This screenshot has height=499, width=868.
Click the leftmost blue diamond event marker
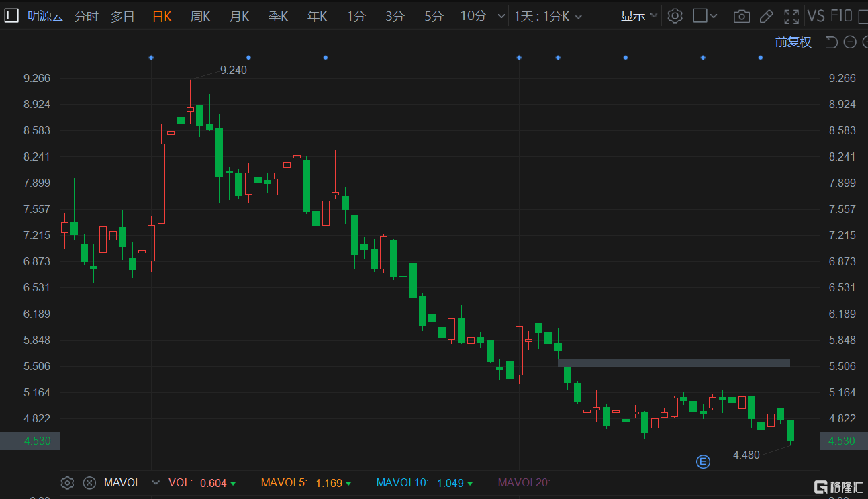pyautogui.click(x=151, y=58)
